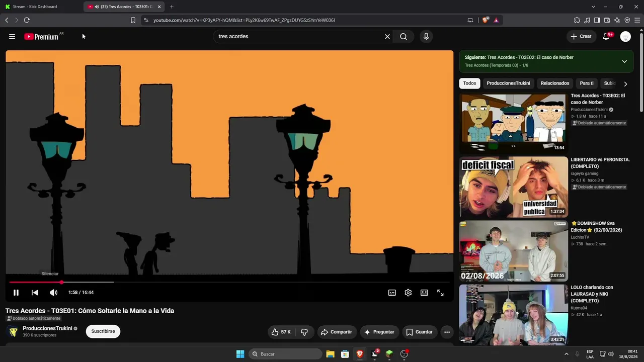
Task: Go to the previous video
Action: (35, 292)
